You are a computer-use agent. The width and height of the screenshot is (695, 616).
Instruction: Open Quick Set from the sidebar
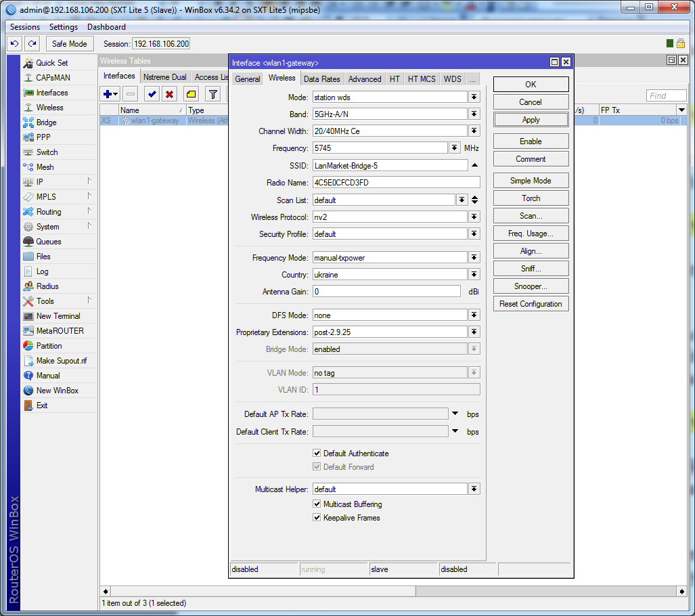[51, 63]
